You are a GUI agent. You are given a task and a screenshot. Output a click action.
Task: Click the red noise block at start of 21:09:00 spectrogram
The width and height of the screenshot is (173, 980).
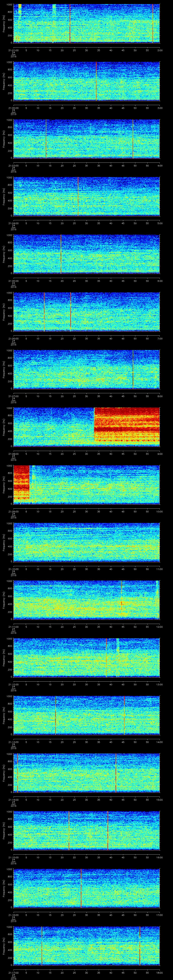coord(21,483)
